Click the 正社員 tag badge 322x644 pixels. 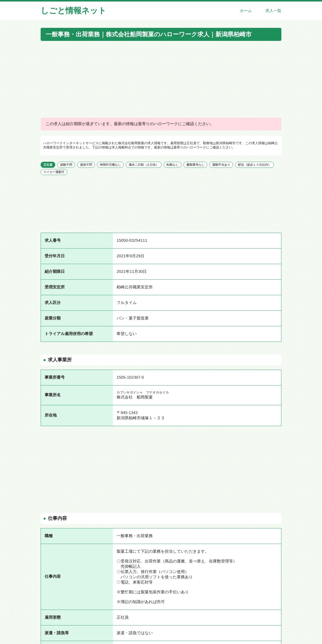(48, 165)
